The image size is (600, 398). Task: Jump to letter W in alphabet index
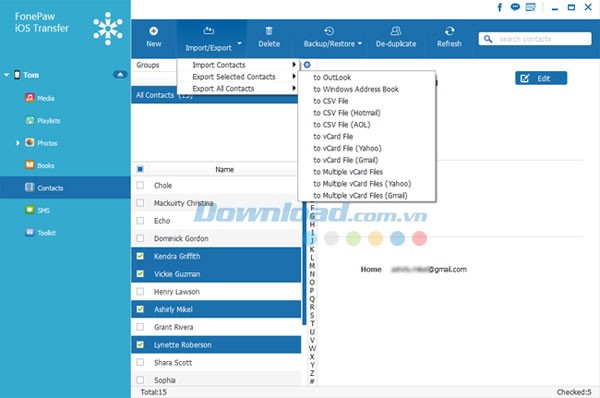click(312, 348)
